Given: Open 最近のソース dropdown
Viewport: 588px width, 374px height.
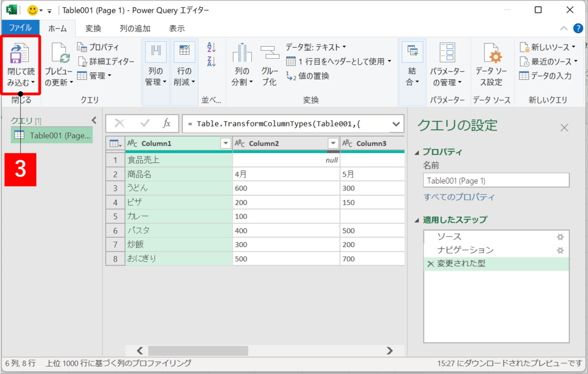Looking at the screenshot, I should pos(549,61).
